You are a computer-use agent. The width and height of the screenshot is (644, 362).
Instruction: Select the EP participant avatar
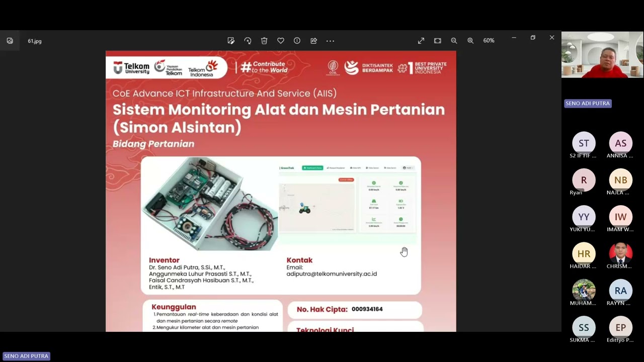(621, 327)
